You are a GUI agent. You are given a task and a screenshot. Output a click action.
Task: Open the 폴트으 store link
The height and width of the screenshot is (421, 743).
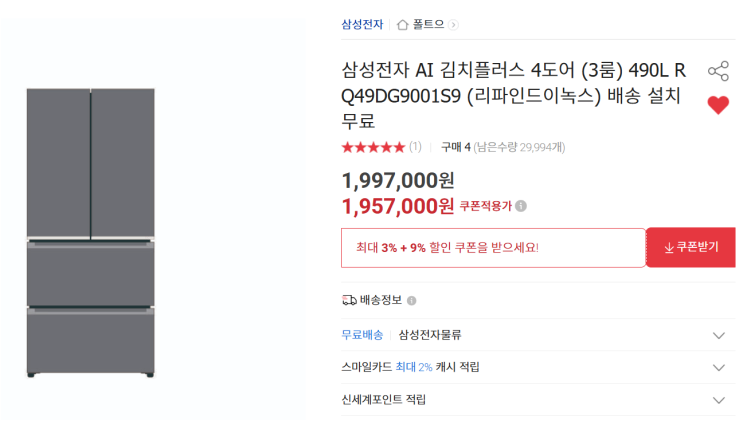(x=429, y=24)
